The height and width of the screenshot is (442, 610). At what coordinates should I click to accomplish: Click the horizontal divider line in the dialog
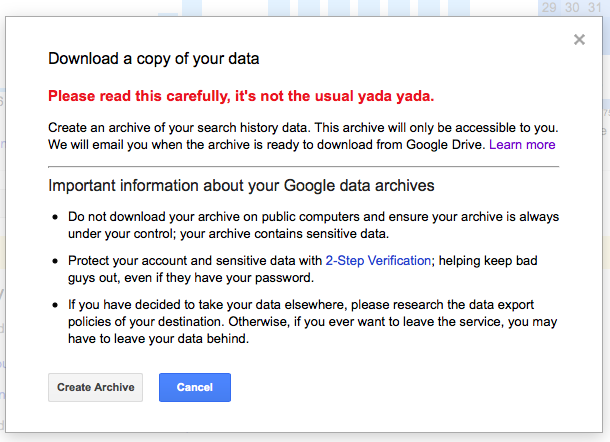(x=303, y=167)
